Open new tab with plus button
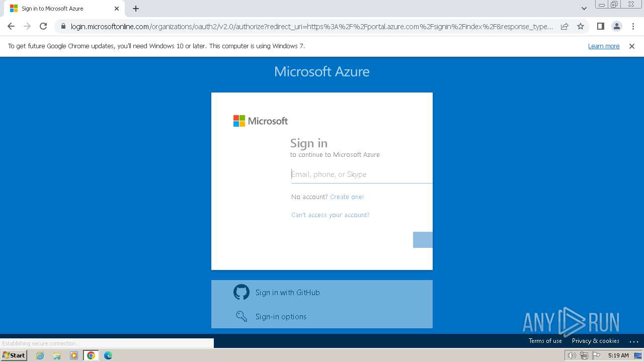644x362 pixels. pos(136,9)
